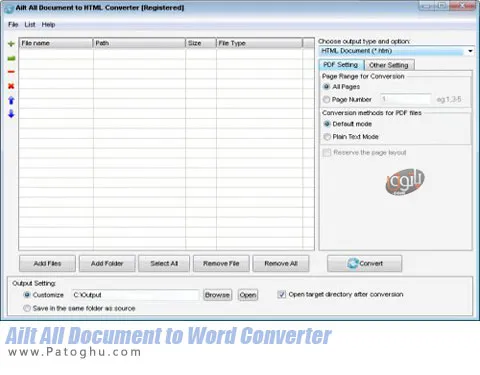The width and height of the screenshot is (480, 375).
Task: Switch to the Other Setting tab
Action: pos(389,65)
